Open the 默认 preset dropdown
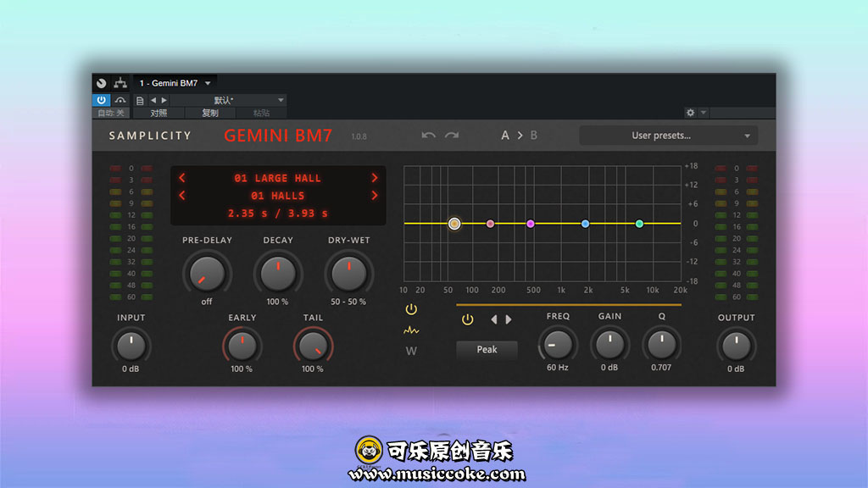Screen dimensions: 868x488 click(228, 100)
